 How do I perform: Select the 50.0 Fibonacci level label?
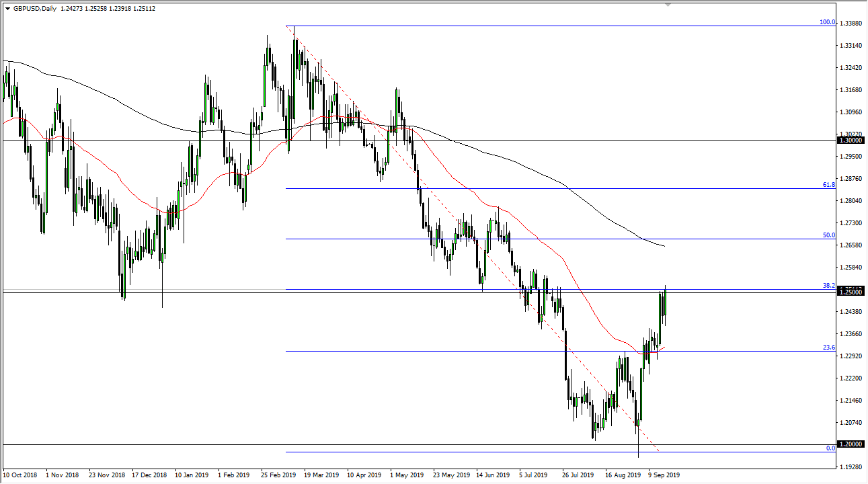pyautogui.click(x=828, y=235)
